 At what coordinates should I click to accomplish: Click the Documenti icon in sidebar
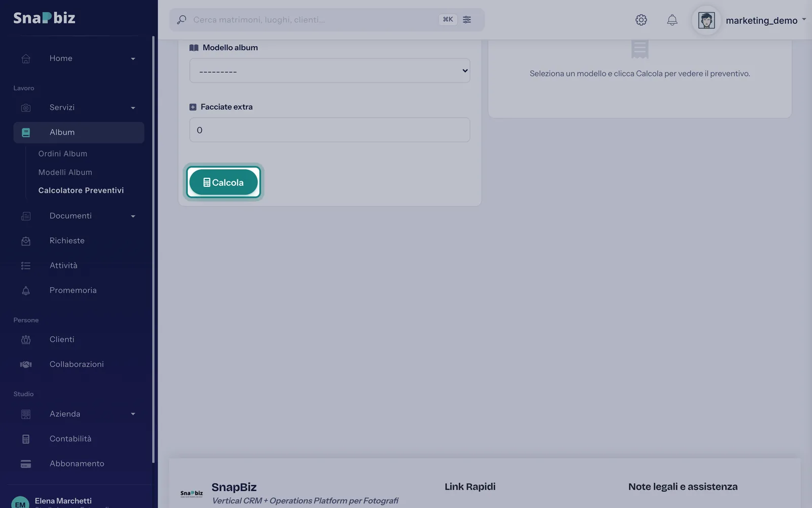pos(26,216)
